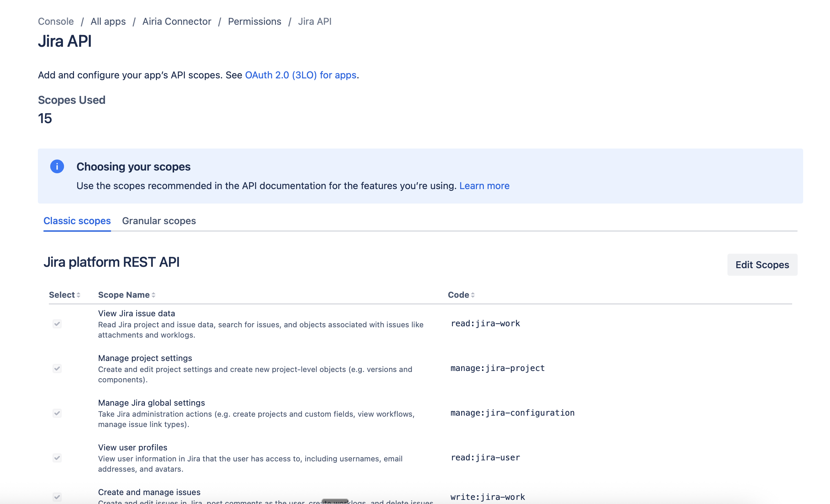
Task: Click the blue info icon in the banner
Action: [x=57, y=166]
